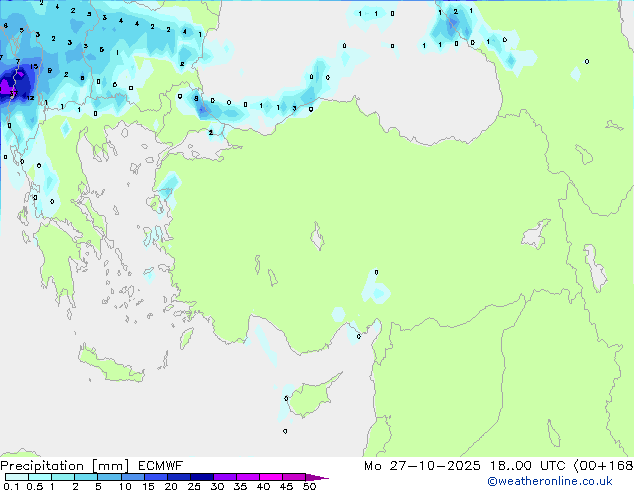Select the 30–35 mm legend swatch
Screen dimensions: 634x490
(x=224, y=477)
